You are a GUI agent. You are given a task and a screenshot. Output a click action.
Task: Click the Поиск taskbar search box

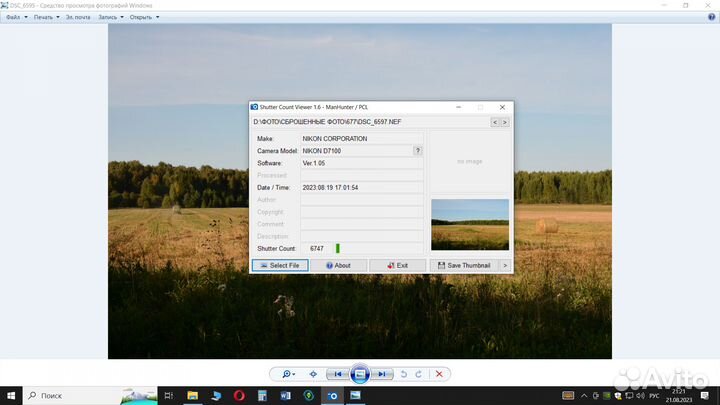90,395
